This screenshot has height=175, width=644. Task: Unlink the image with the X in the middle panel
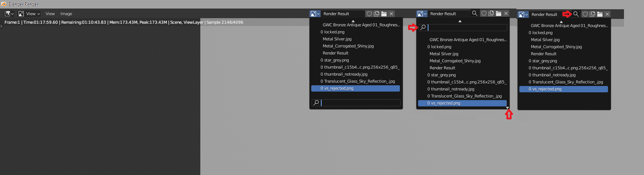click(x=506, y=14)
